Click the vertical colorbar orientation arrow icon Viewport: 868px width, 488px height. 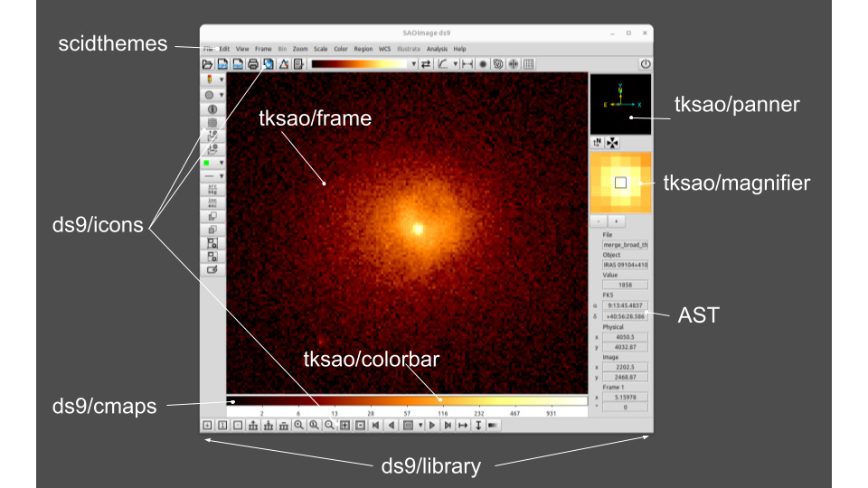[x=478, y=426]
